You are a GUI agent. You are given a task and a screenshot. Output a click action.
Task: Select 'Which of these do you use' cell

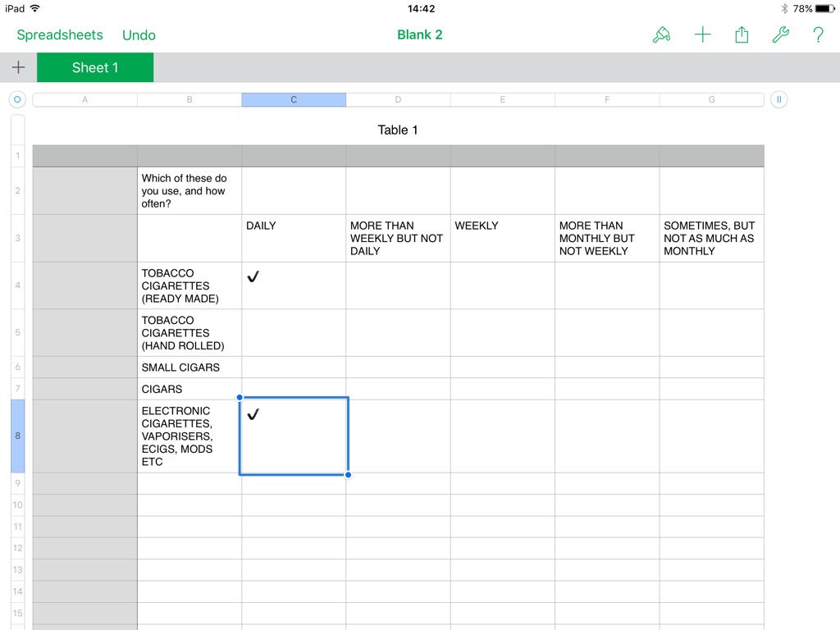189,190
